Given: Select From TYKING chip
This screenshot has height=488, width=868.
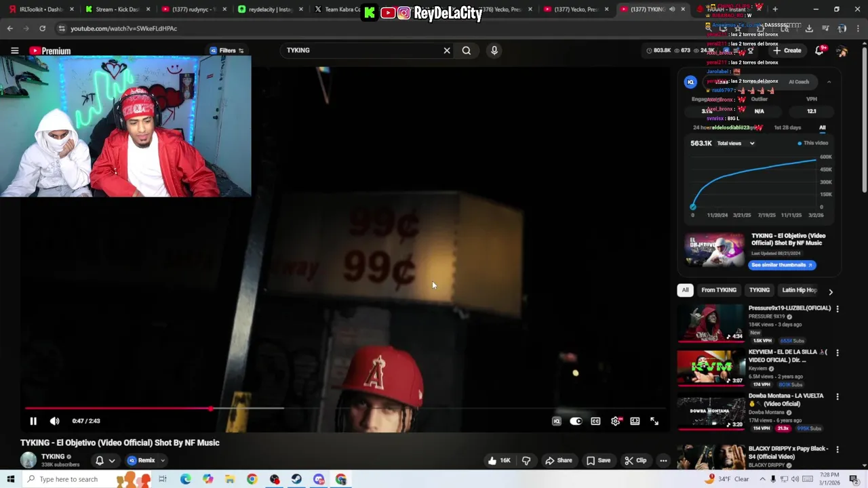Looking at the screenshot, I should tap(719, 290).
